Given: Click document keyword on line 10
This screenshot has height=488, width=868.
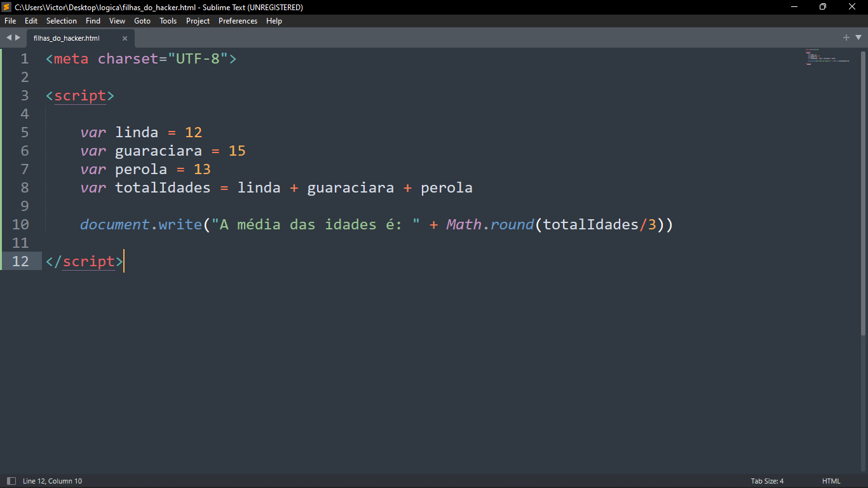Looking at the screenshot, I should point(114,224).
